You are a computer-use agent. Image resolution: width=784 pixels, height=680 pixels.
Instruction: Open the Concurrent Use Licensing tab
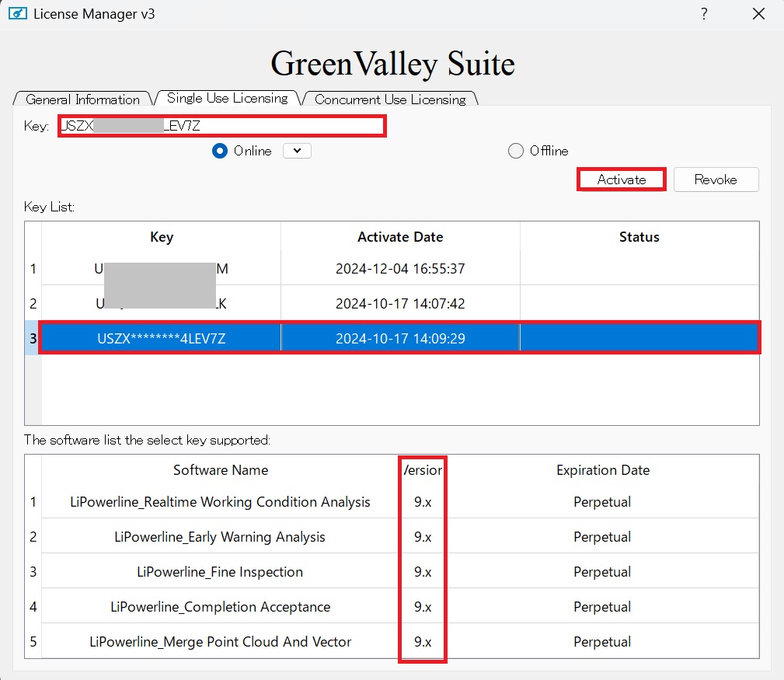click(390, 99)
